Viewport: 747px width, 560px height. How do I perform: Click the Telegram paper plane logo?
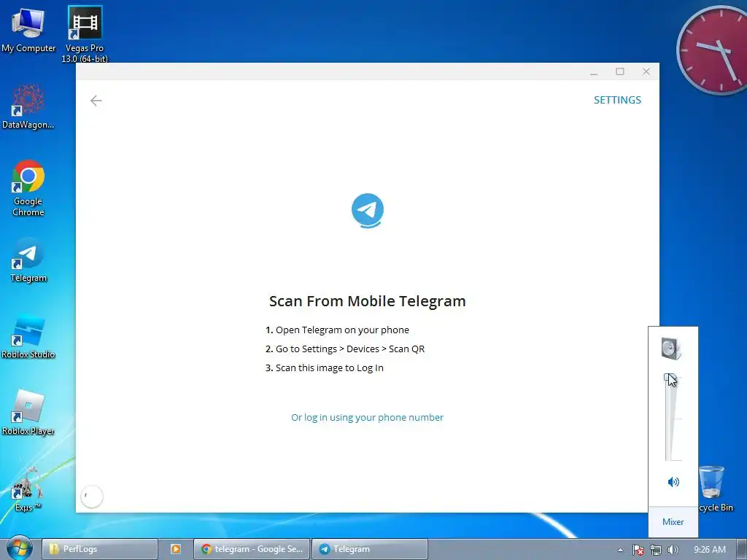pos(368,211)
